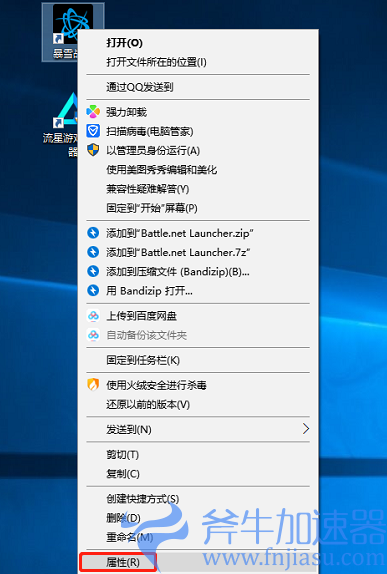Choose 扫描病毒(电脑管家)

pyautogui.click(x=198, y=131)
